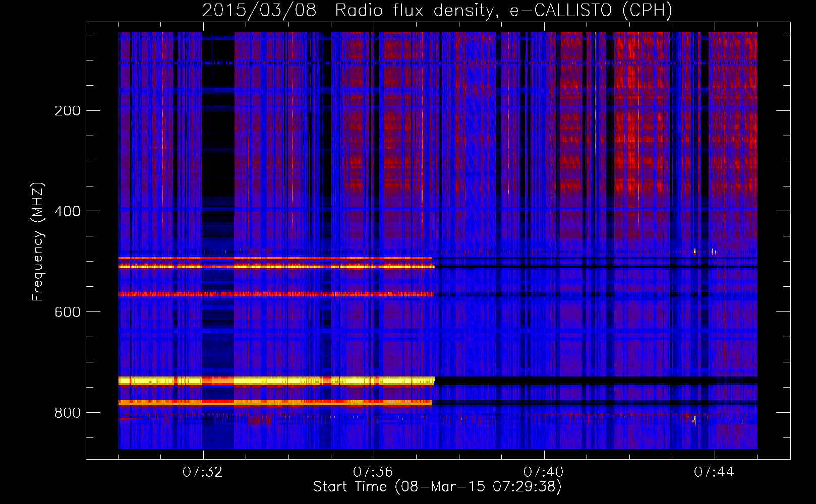Click the 600 frequency tick label
The width and height of the screenshot is (816, 504).
(x=68, y=312)
